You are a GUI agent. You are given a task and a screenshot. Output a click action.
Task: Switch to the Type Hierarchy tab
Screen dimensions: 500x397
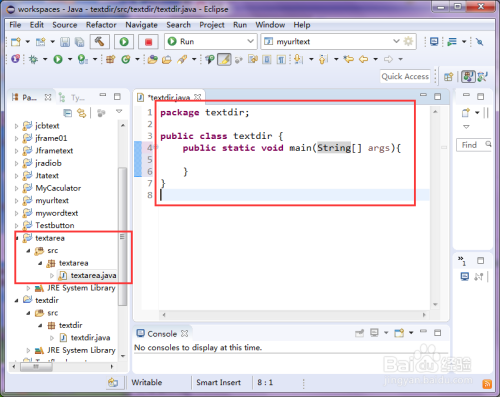pyautogui.click(x=73, y=97)
